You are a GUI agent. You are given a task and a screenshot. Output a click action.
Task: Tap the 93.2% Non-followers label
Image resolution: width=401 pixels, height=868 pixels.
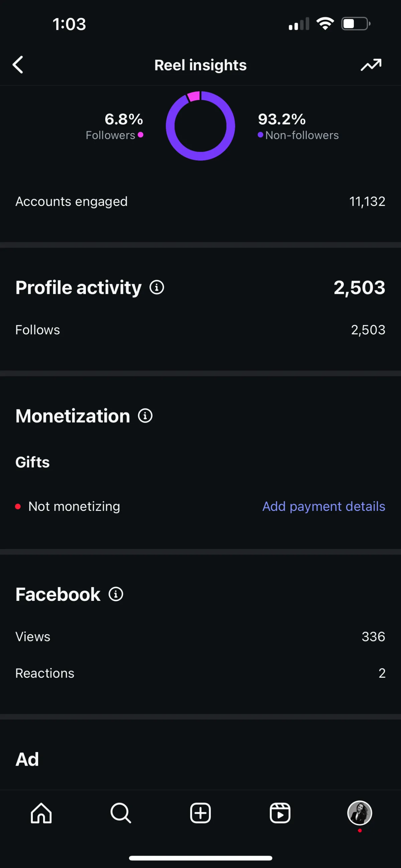tap(298, 126)
